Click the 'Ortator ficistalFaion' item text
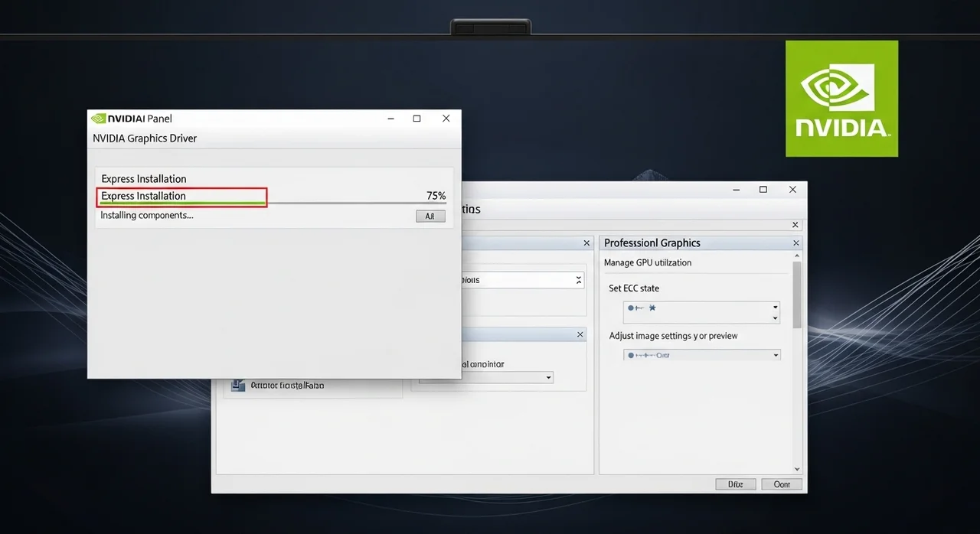 click(x=288, y=386)
